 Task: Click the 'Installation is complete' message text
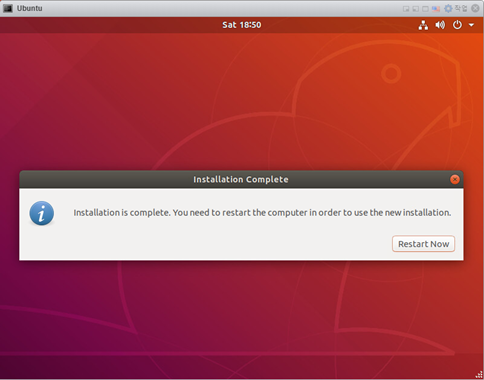(262, 213)
